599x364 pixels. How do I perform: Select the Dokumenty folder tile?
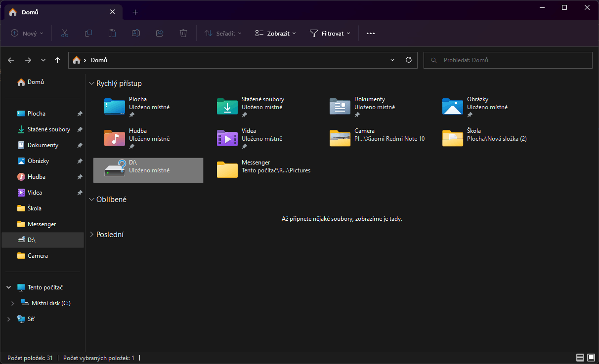coord(373,107)
